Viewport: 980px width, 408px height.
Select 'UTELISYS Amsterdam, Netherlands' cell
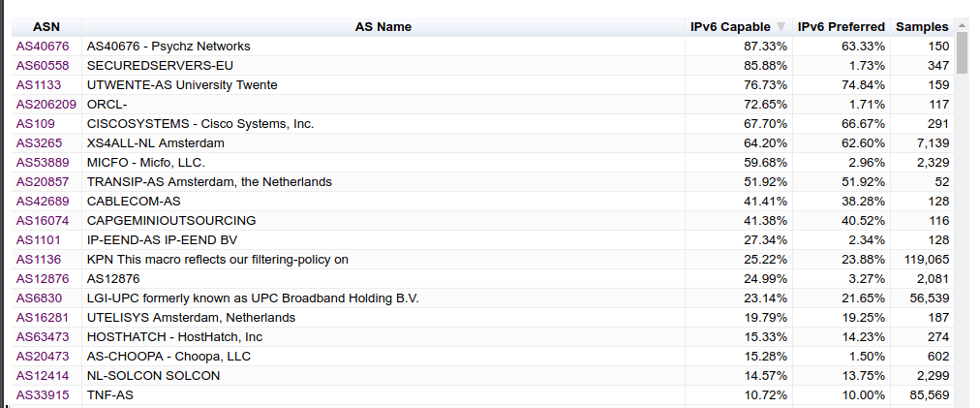point(383,318)
